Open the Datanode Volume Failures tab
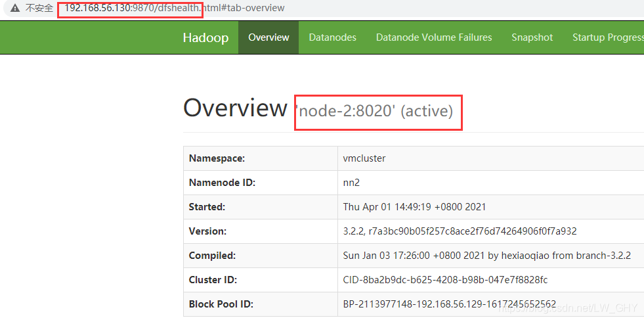644x320 pixels. coord(434,37)
